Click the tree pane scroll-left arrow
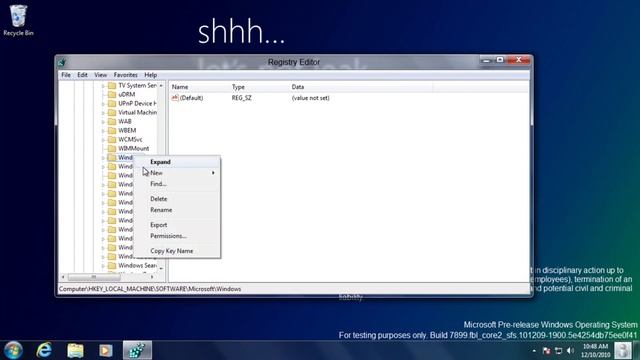Image resolution: width=640 pixels, height=360 pixels. tap(63, 277)
